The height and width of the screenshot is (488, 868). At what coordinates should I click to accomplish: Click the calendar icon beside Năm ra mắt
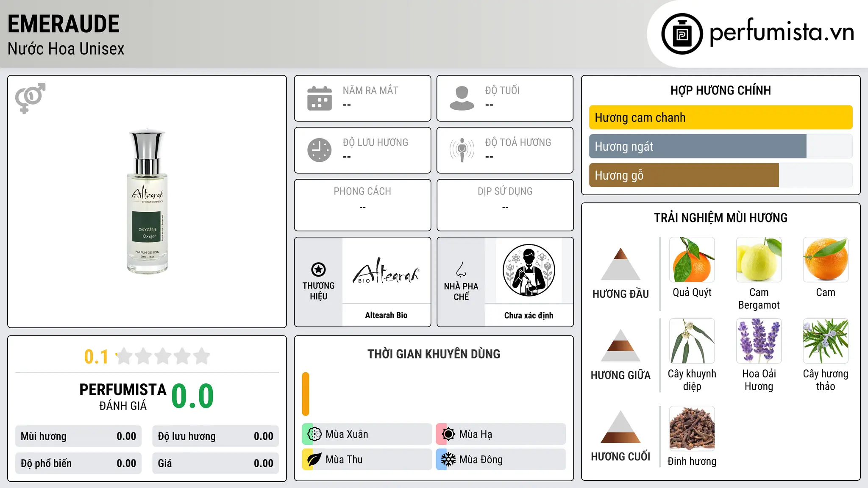[x=320, y=98]
